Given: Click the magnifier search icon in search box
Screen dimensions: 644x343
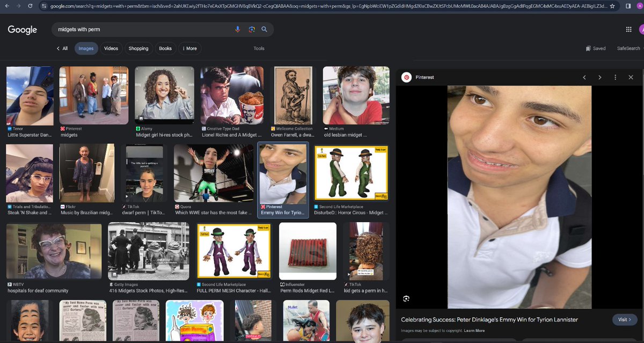Looking at the screenshot, I should 264,30.
